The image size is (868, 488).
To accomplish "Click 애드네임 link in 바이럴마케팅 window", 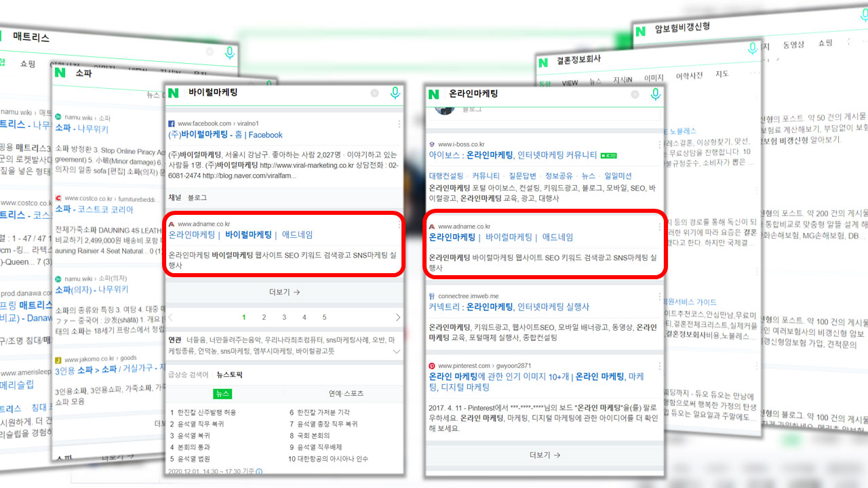I will 297,235.
